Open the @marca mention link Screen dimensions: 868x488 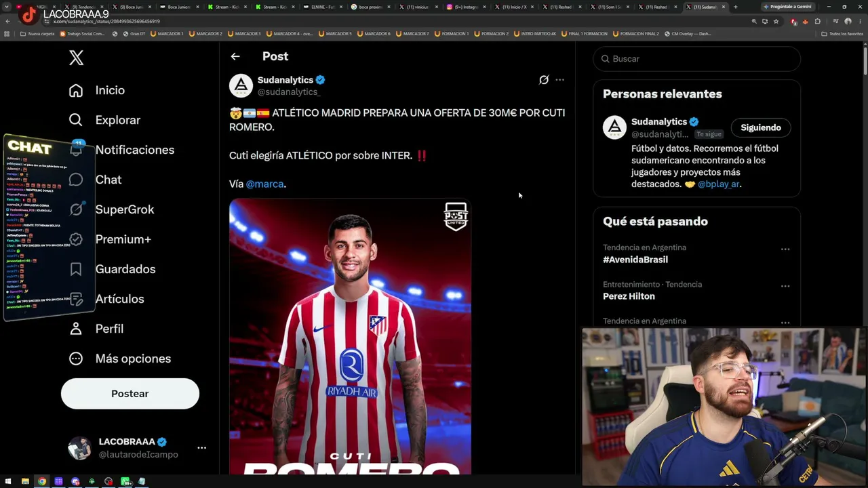pyautogui.click(x=264, y=184)
